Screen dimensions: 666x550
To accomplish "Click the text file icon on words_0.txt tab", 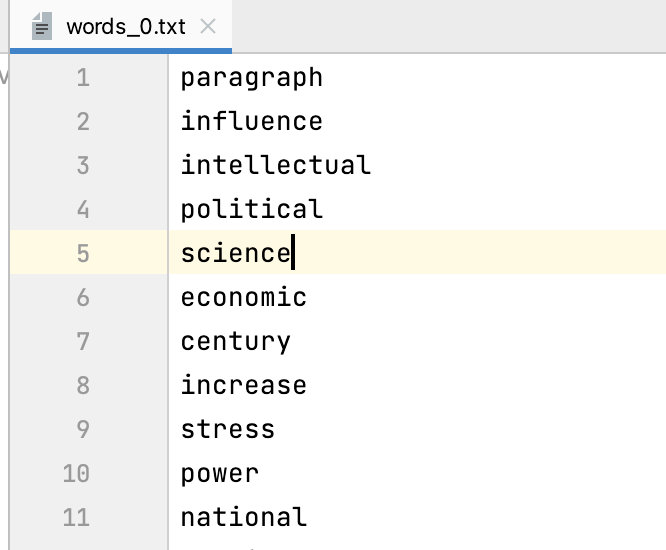I will click(x=43, y=27).
